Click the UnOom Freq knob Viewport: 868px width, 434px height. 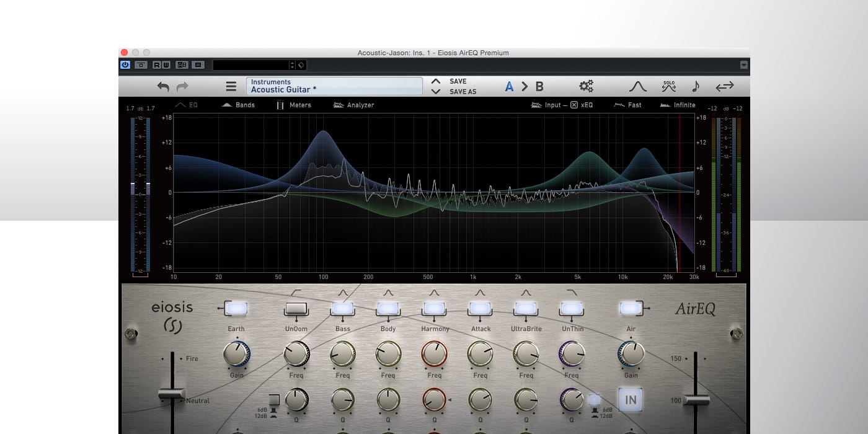(296, 354)
